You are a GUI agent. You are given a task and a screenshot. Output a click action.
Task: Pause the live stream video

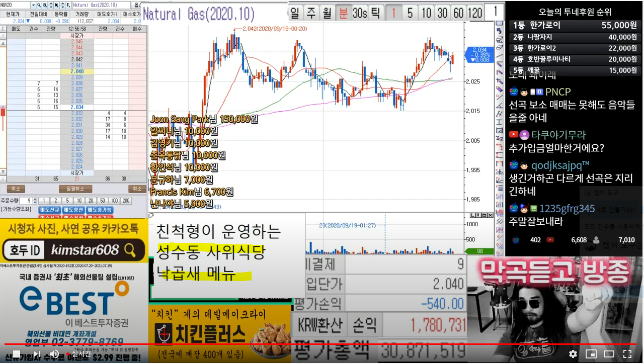click(16, 353)
